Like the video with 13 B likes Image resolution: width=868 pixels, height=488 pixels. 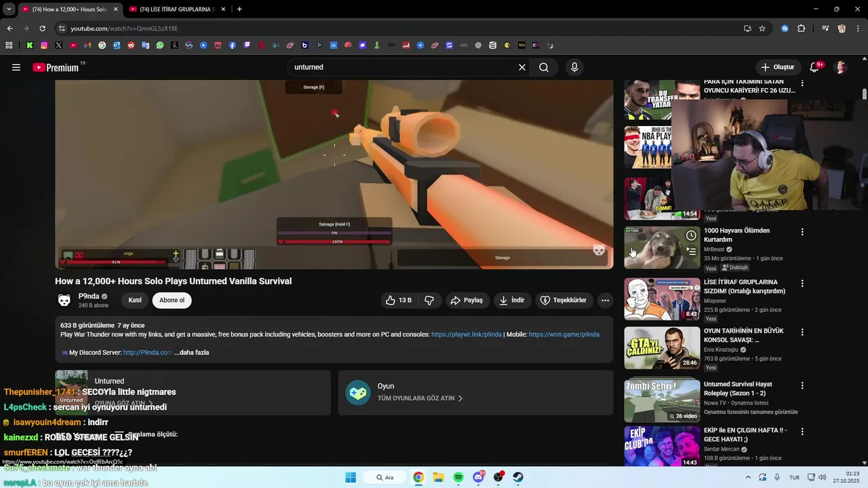pyautogui.click(x=399, y=300)
